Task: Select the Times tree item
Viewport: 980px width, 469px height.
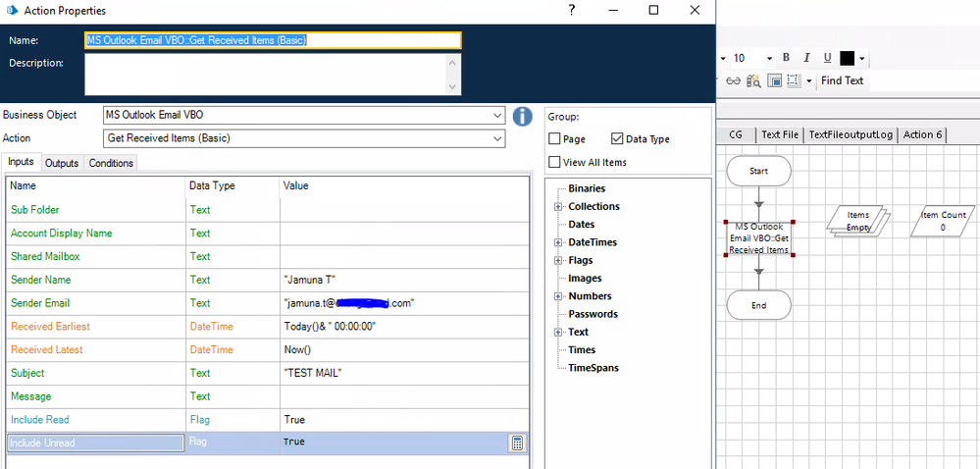Action: [582, 350]
